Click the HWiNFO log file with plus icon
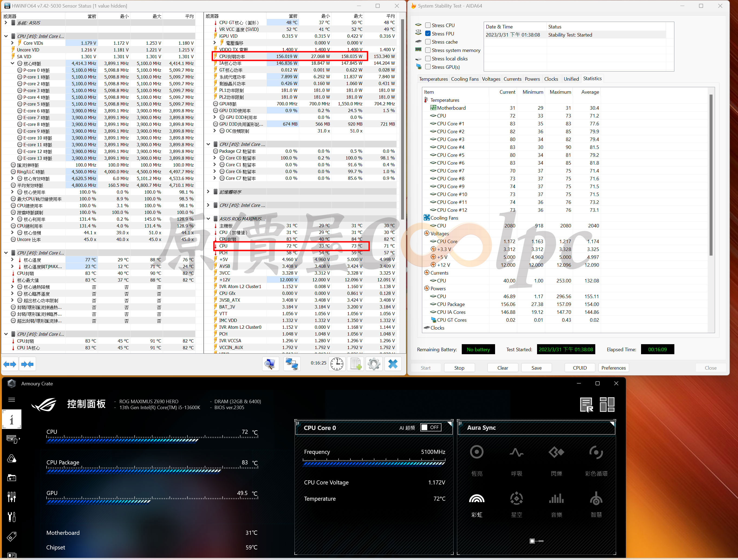The width and height of the screenshot is (738, 560). 356,364
